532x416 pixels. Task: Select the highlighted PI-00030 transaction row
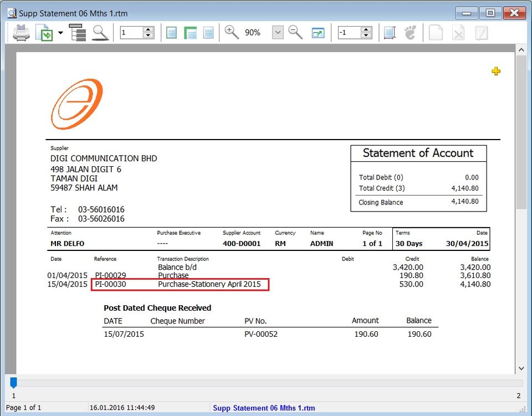180,284
